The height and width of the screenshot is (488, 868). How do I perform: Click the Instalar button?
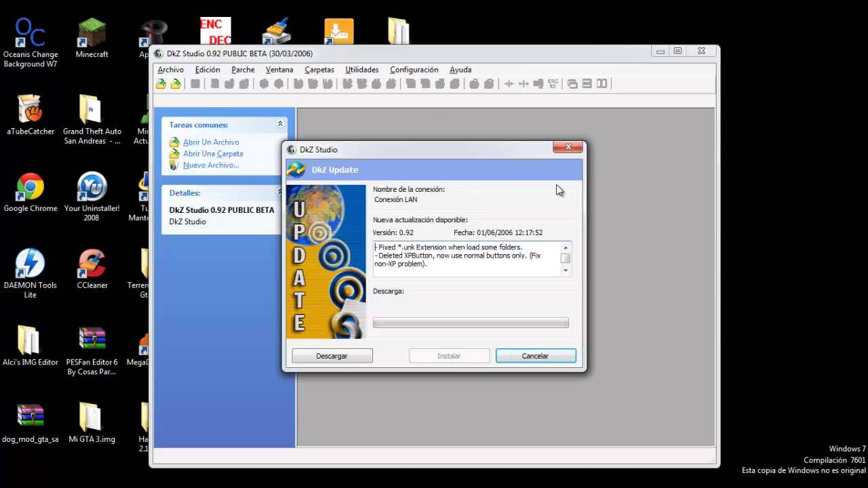[449, 356]
